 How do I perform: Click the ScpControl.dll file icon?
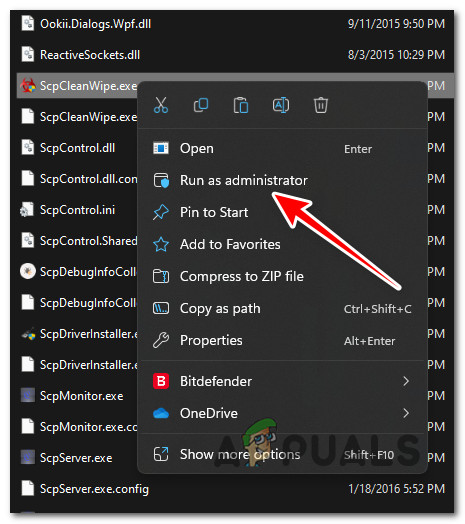pyautogui.click(x=28, y=147)
